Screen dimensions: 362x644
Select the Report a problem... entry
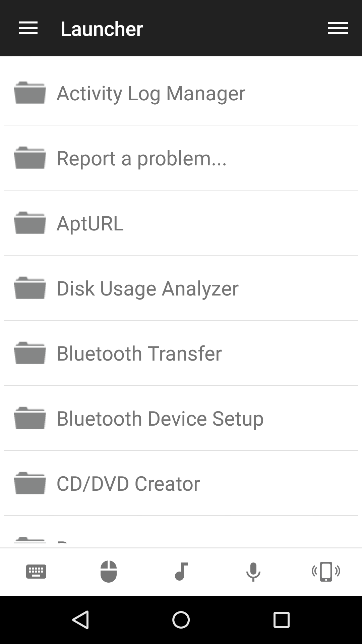click(x=141, y=158)
